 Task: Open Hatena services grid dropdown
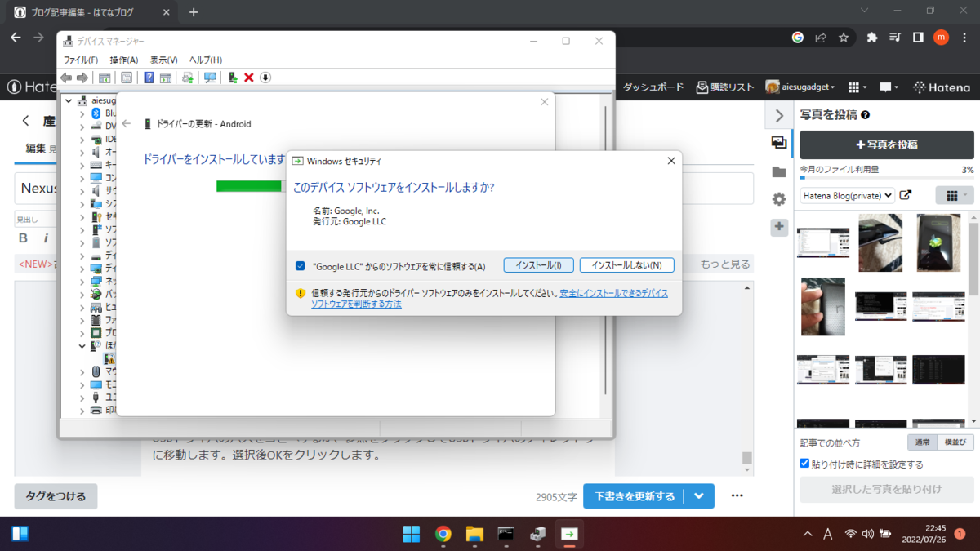857,87
